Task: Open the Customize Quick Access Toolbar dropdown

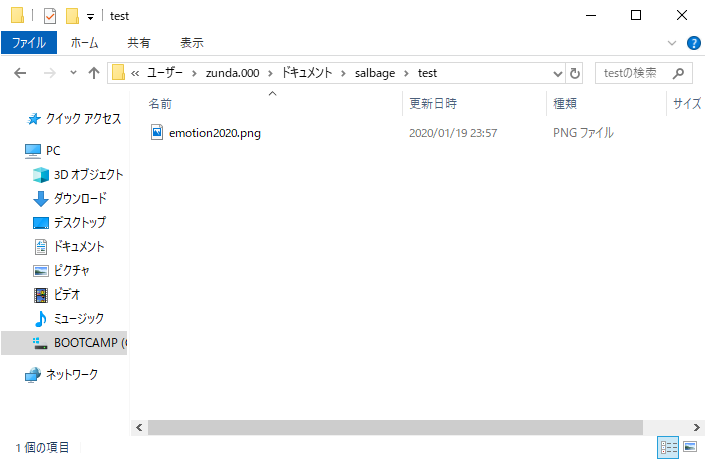Action: [91, 17]
